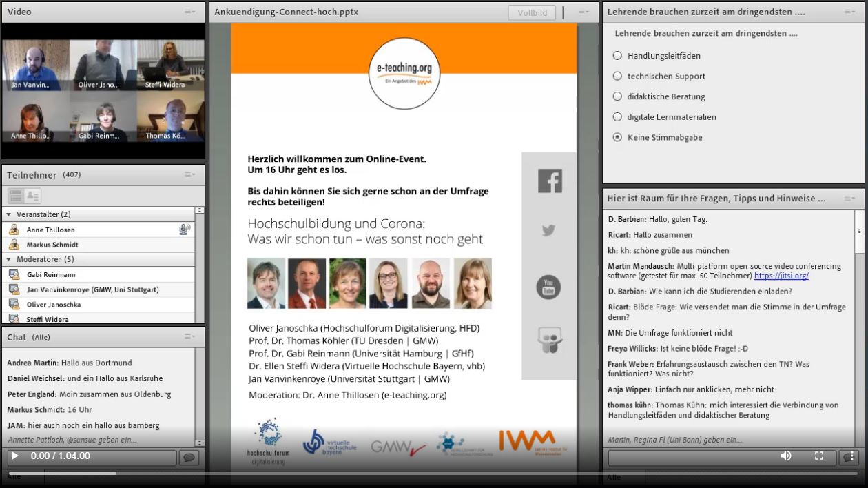
Task: Collapse the Veranstalter group
Action: point(7,214)
